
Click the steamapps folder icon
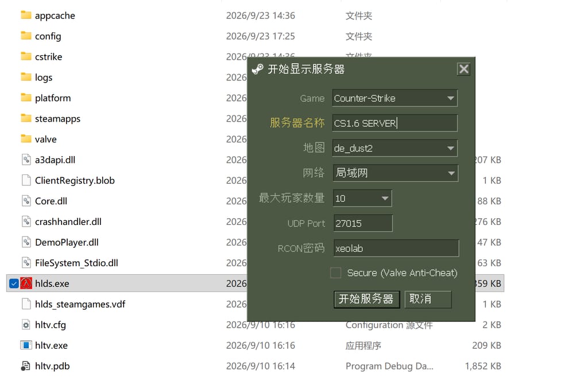tap(26, 118)
